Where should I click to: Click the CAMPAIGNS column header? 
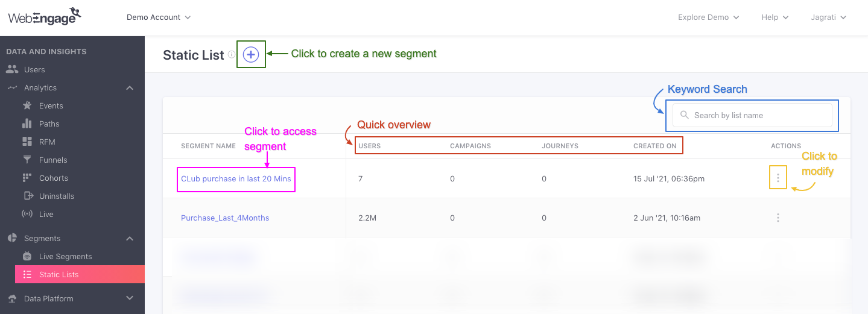pos(470,146)
